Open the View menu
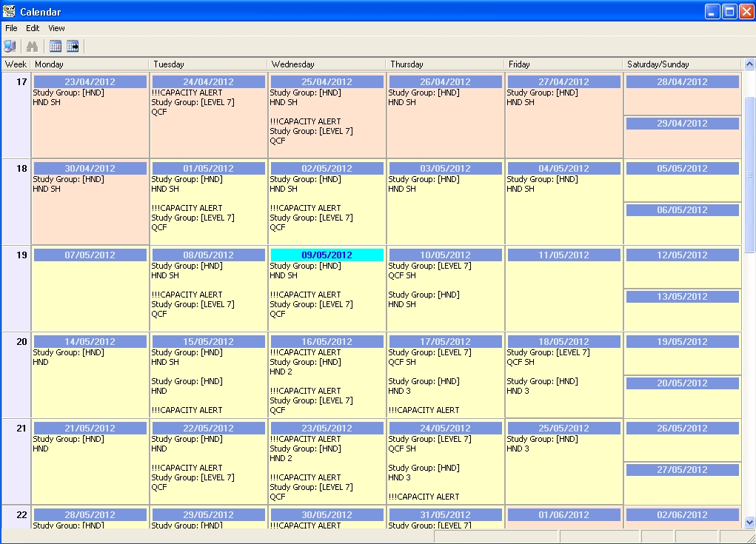Image resolution: width=756 pixels, height=544 pixels. [56, 28]
